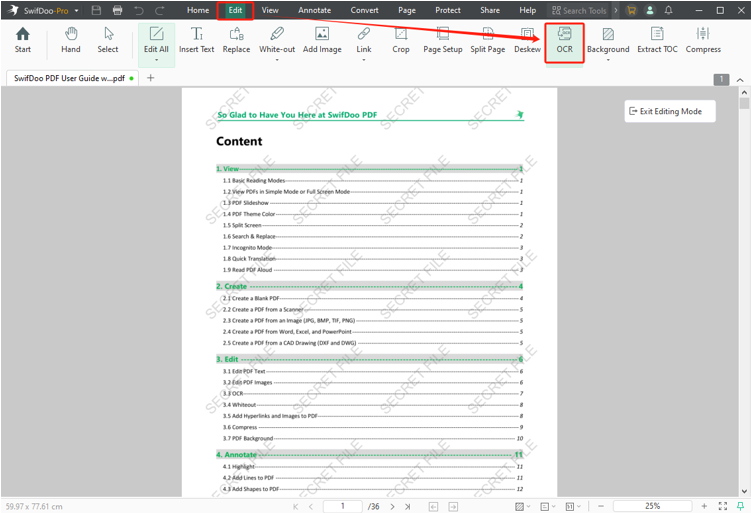Open the notifications bell
This screenshot has width=751, height=513.
click(x=668, y=10)
